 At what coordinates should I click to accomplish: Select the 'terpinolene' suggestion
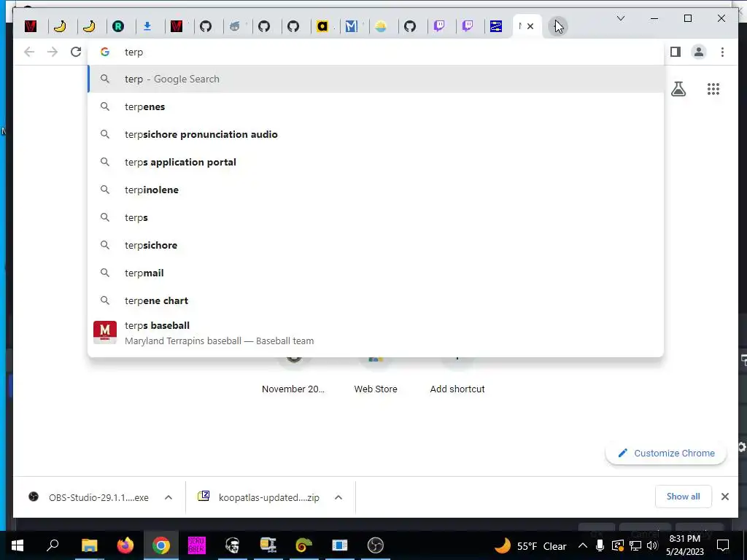(x=376, y=190)
